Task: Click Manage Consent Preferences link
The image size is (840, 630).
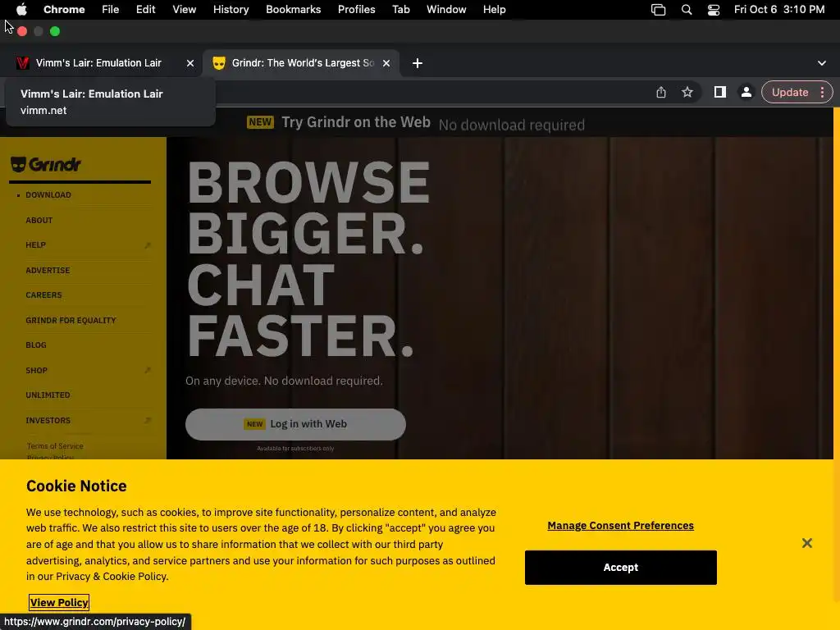Action: (x=620, y=526)
